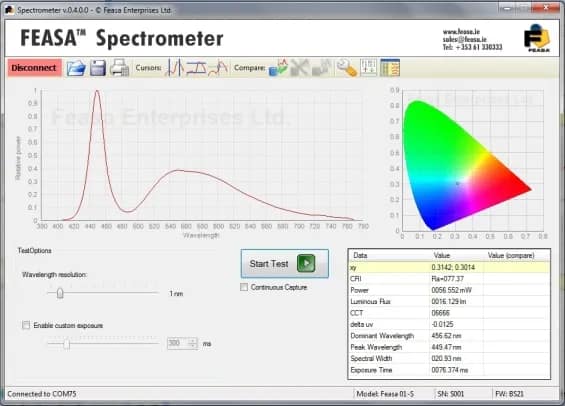
Task: Open the data table view icon
Action: pos(390,67)
